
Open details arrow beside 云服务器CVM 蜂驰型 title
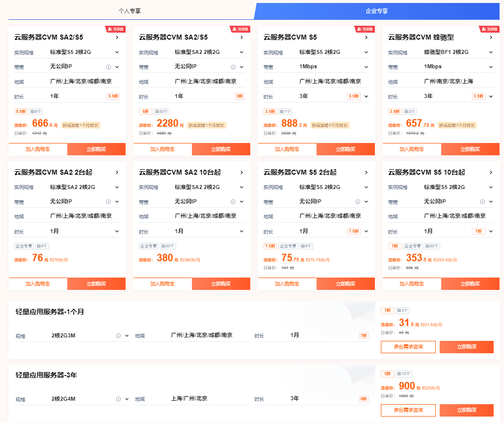pos(491,37)
